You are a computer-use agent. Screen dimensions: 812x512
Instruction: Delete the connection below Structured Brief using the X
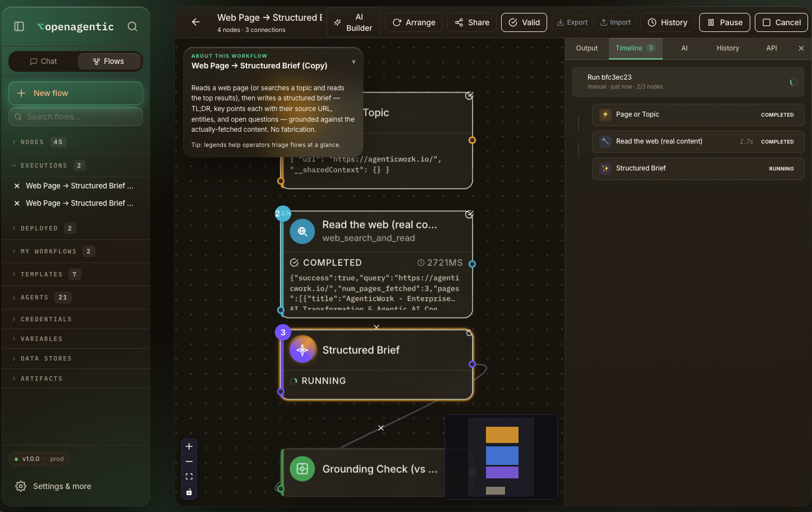click(381, 428)
